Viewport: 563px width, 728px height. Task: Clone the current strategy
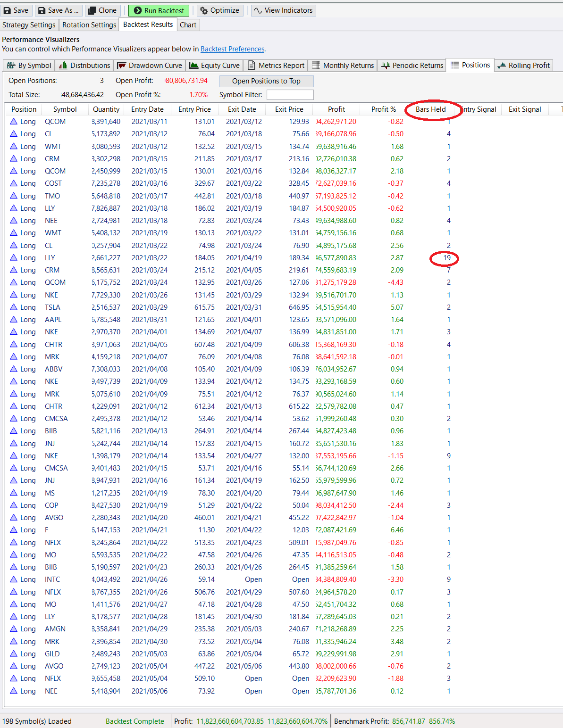tap(102, 10)
